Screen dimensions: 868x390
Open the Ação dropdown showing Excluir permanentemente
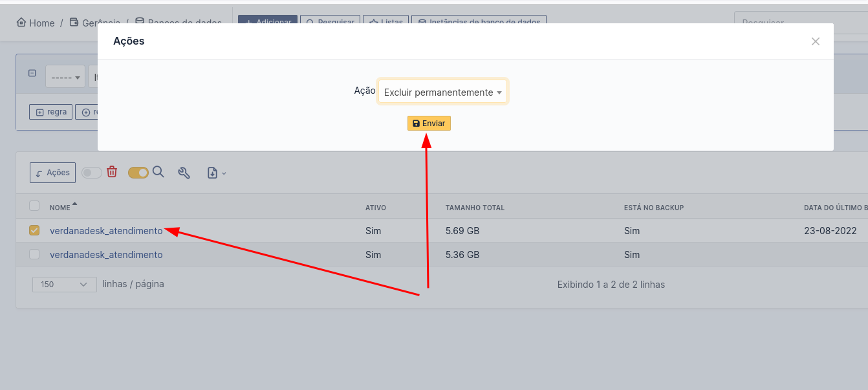(x=442, y=91)
